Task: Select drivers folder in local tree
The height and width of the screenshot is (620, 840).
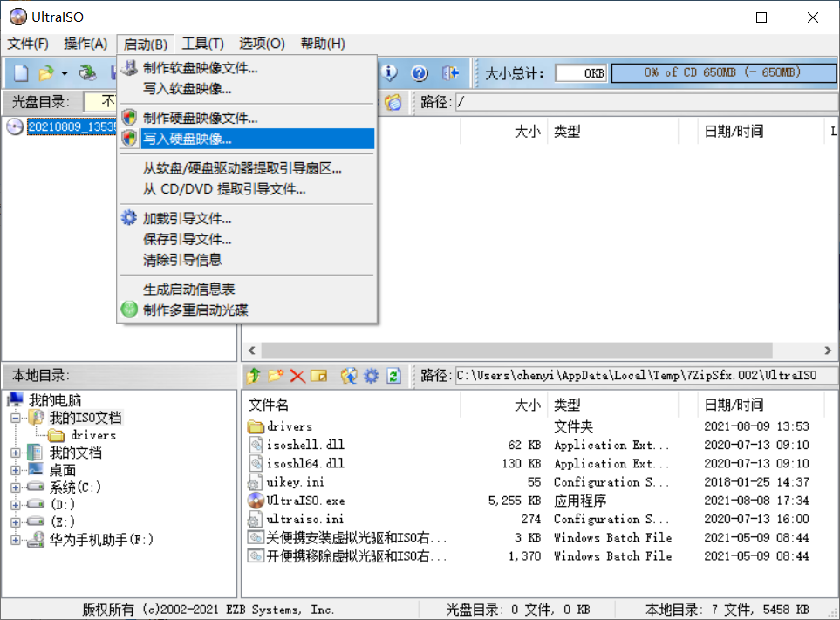Action: coord(93,435)
